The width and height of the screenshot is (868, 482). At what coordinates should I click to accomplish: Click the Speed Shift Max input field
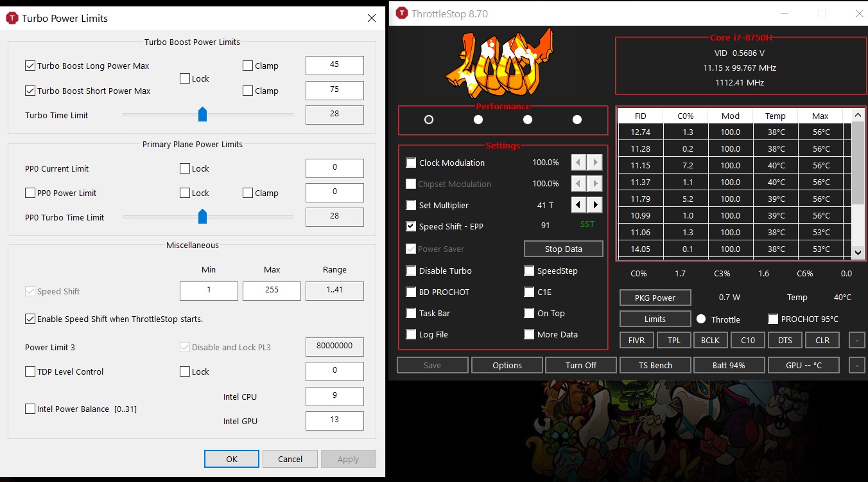tap(272, 290)
